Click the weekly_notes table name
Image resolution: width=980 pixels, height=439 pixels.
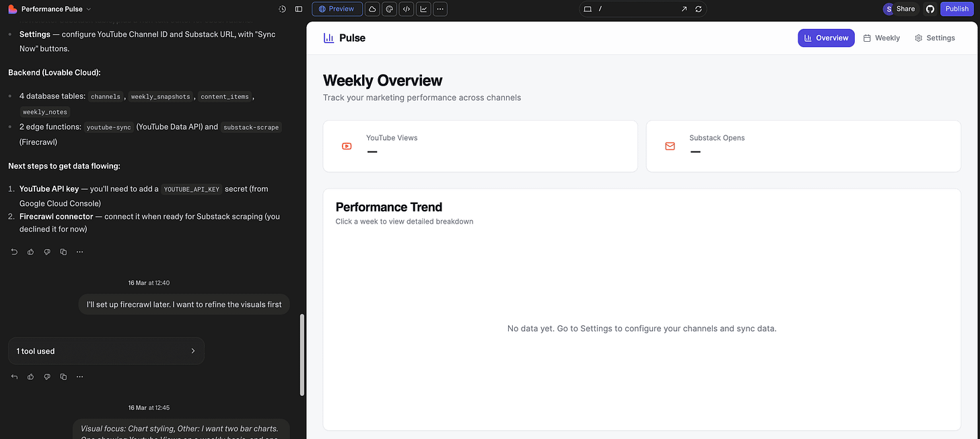click(x=45, y=112)
